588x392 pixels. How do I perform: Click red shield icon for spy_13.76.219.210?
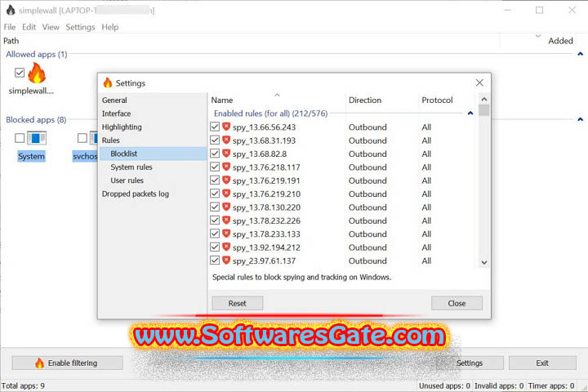(226, 194)
